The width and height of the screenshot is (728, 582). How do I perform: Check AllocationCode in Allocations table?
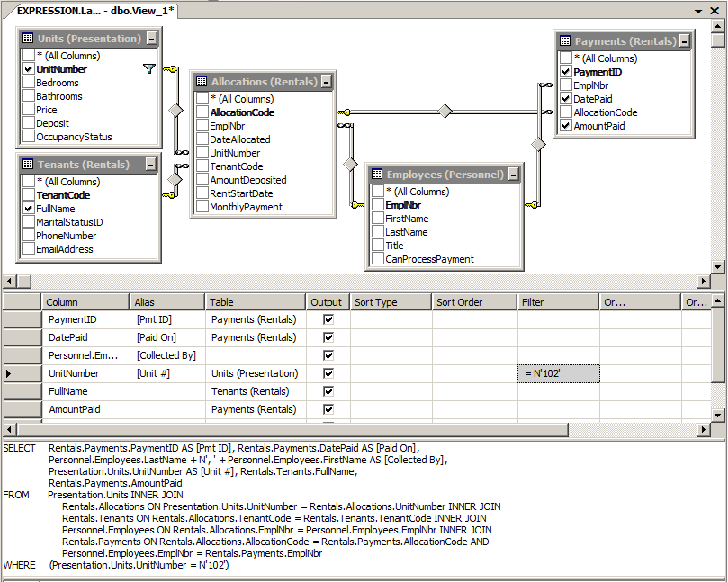[202, 112]
